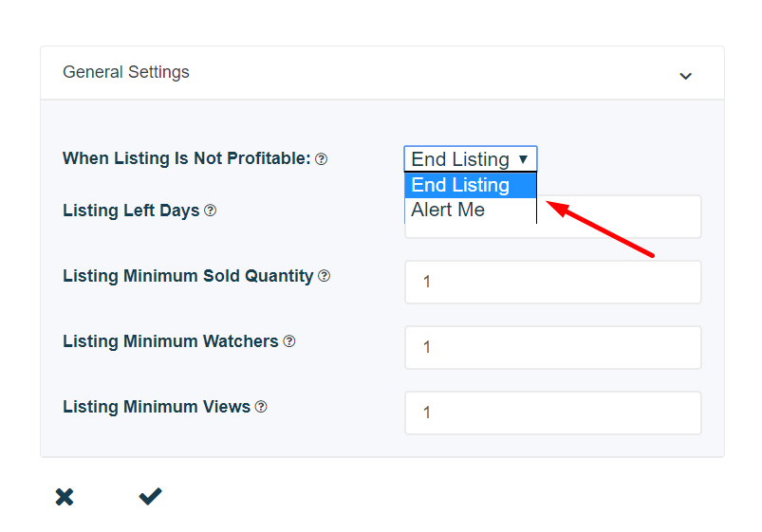
Task: Collapse General Settings with chevron arrow
Action: [685, 76]
